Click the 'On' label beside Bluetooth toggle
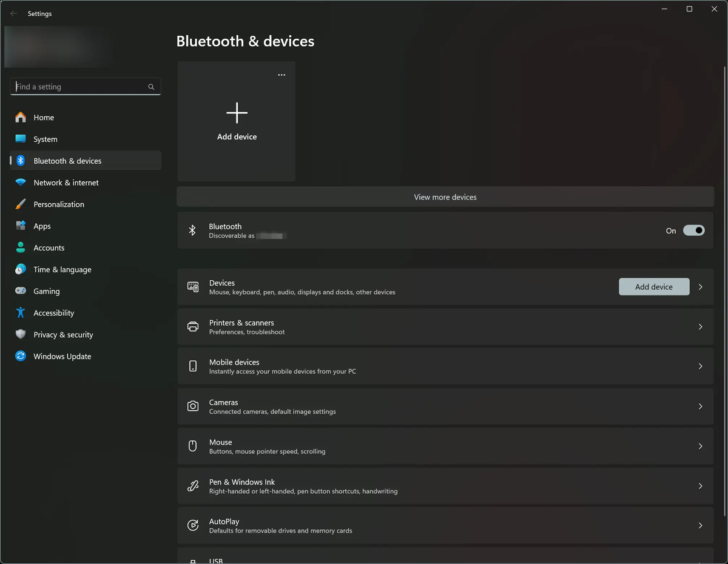 pyautogui.click(x=671, y=231)
